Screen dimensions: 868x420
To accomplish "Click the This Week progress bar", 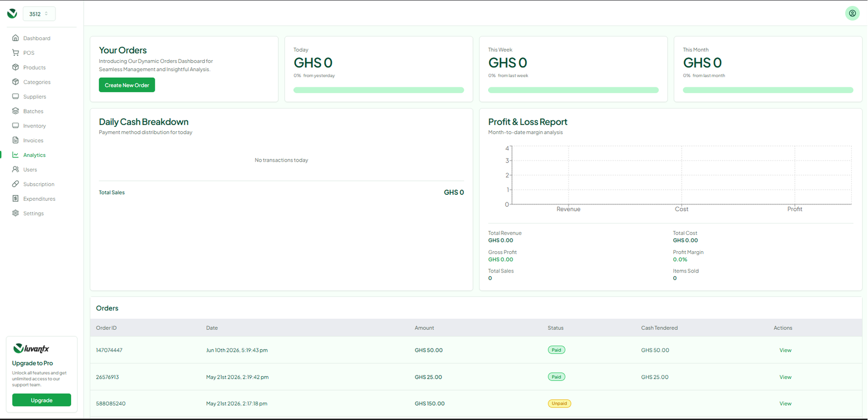I will 573,90.
